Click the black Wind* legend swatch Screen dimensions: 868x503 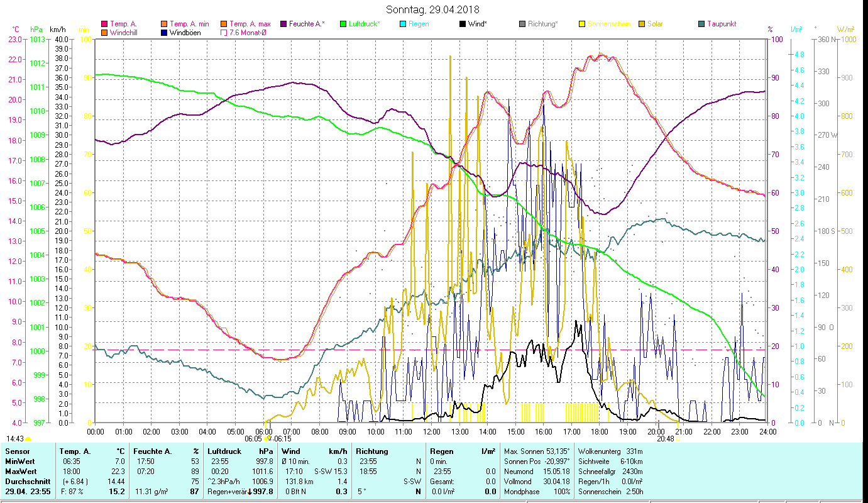click(462, 25)
